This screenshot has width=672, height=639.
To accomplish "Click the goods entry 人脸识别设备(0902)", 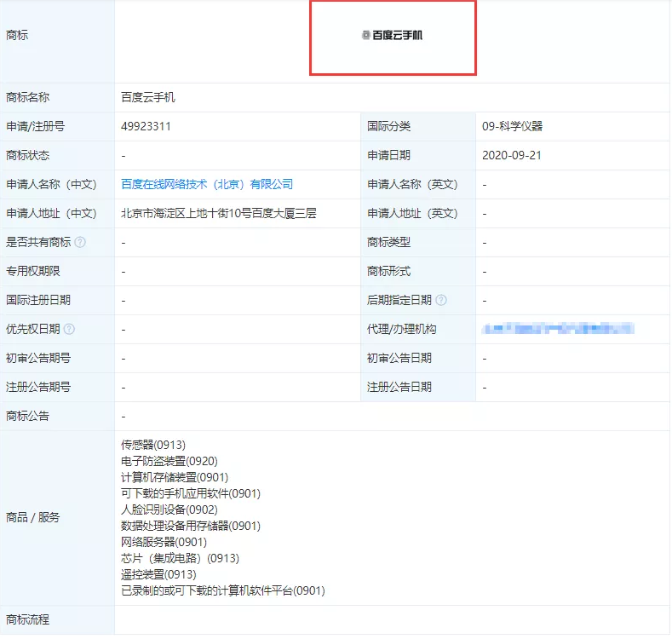I will point(169,509).
